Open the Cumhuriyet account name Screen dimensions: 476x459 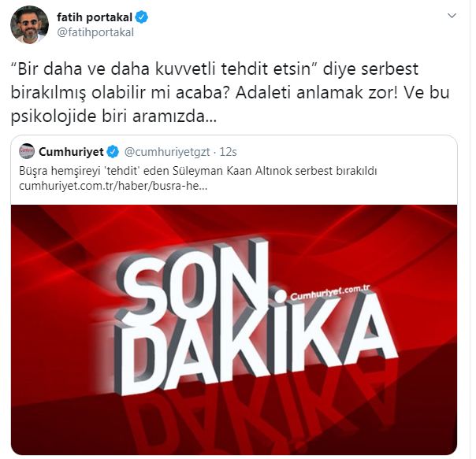(72, 152)
